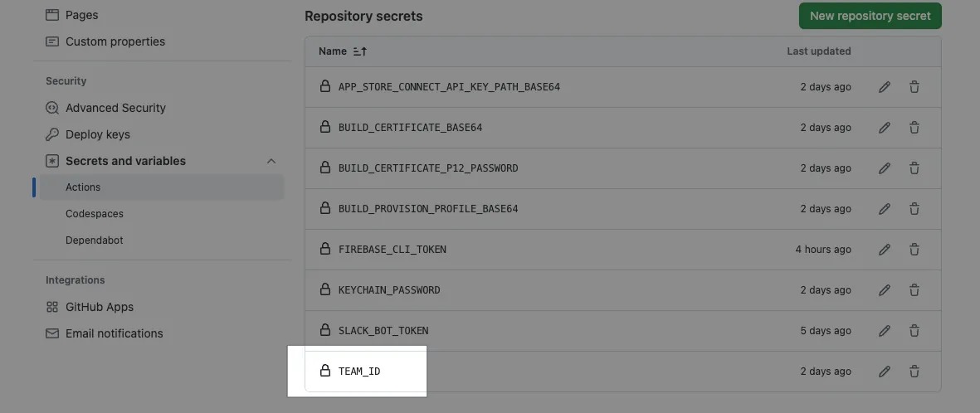Select the Actions sidebar item

[x=83, y=187]
